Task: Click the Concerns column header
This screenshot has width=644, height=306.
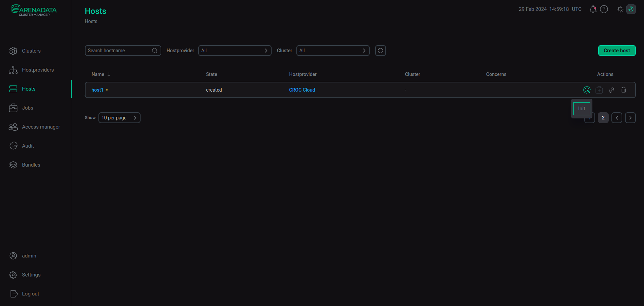Action: [x=496, y=74]
